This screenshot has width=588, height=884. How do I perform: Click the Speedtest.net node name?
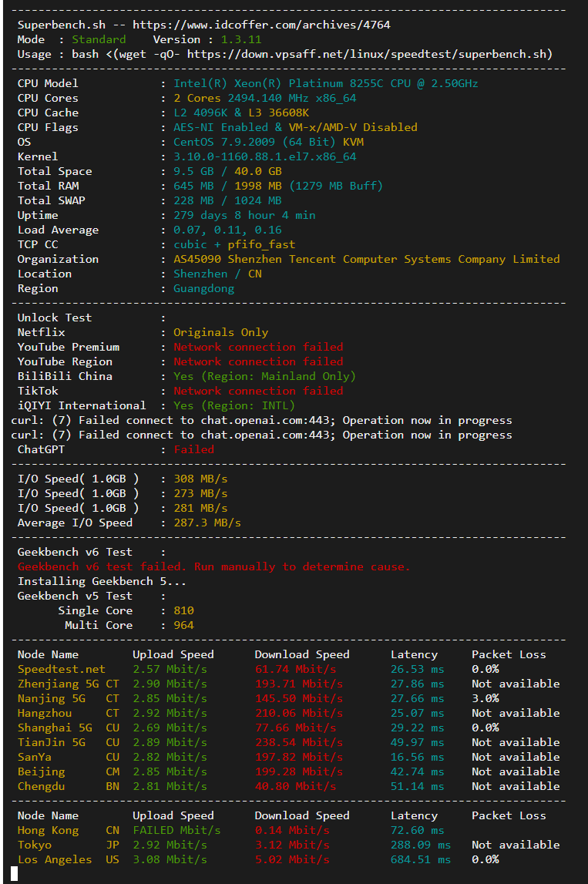(62, 669)
